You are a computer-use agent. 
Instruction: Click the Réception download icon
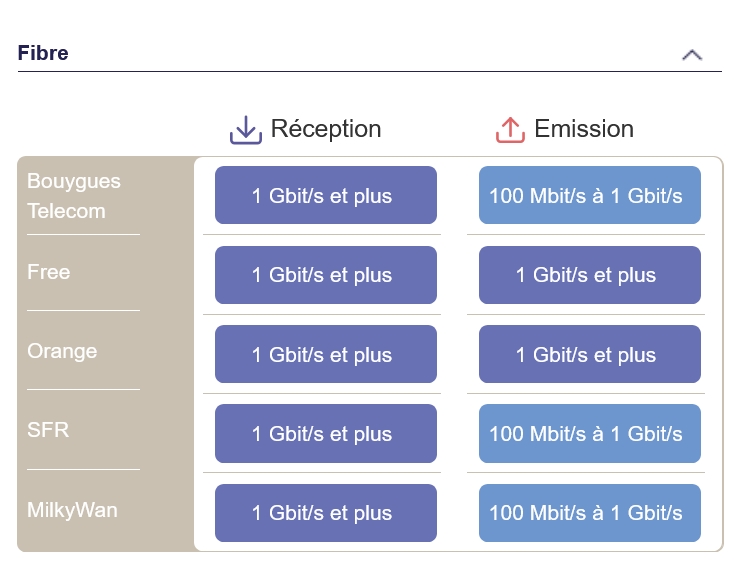pyautogui.click(x=246, y=129)
